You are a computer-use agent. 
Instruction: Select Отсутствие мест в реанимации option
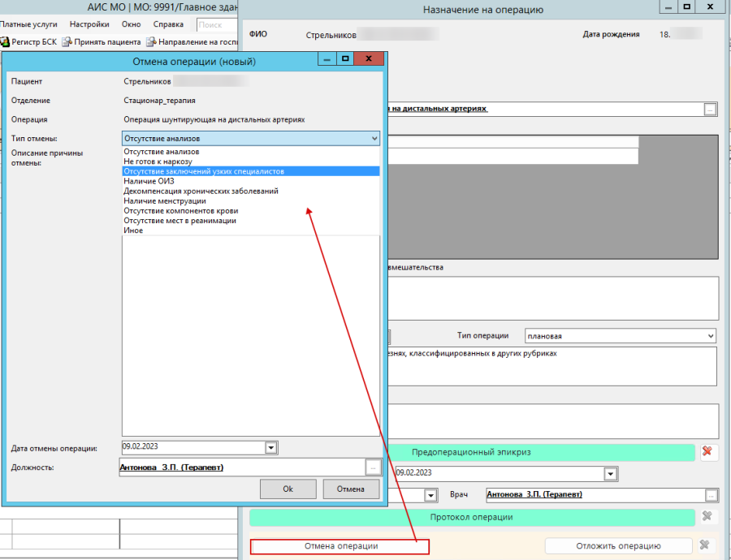[x=251, y=221]
